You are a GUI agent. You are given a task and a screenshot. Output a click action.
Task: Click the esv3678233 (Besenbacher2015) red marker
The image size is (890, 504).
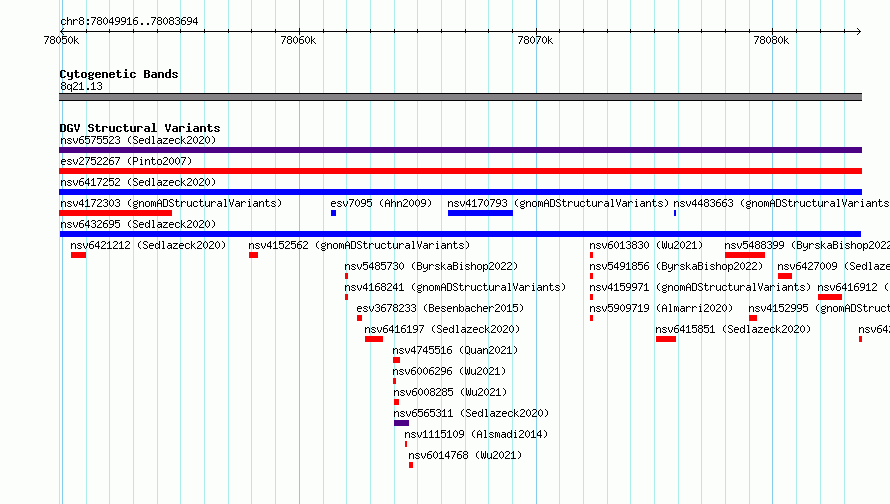(x=359, y=318)
